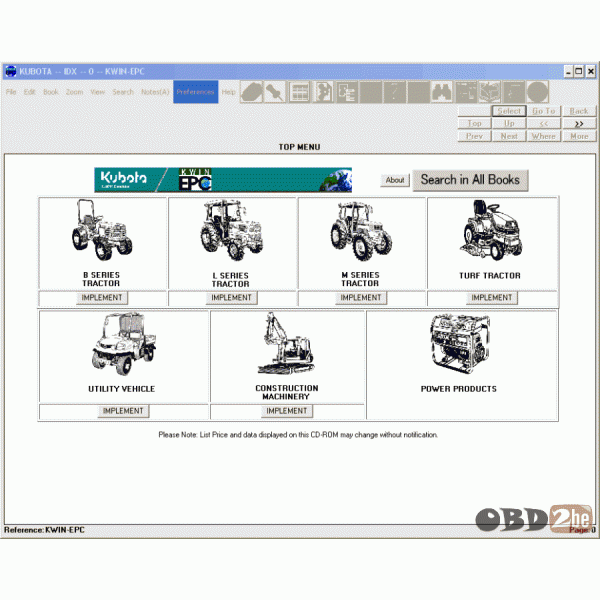Click the TOP MENU heading text
This screenshot has height=600, width=600.
pos(299,147)
